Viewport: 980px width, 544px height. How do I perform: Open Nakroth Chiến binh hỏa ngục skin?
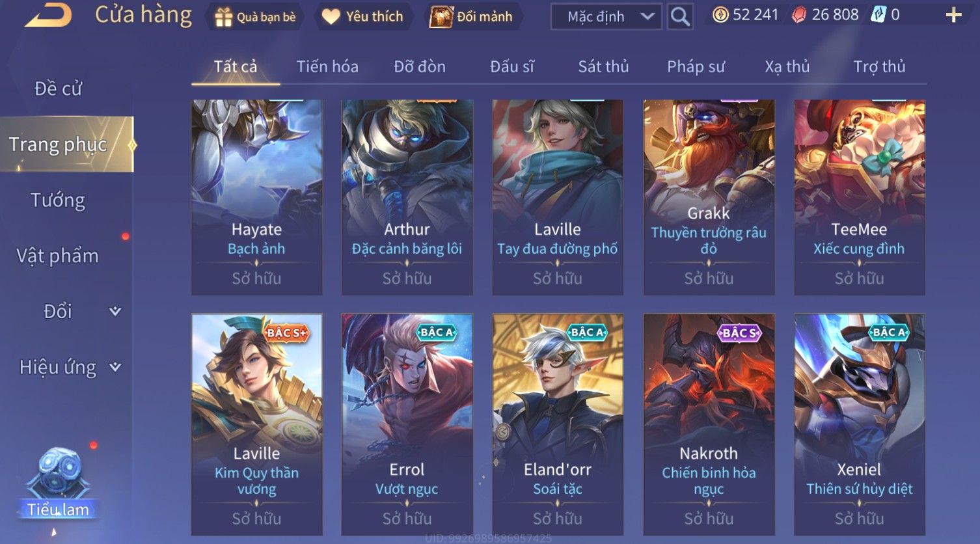coord(709,424)
